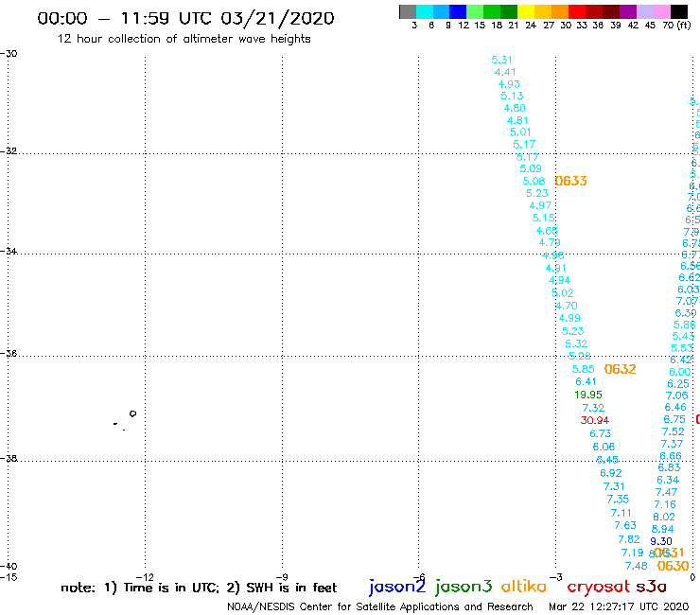
Task: Click the 5.31 value at track top
Action: [x=501, y=60]
